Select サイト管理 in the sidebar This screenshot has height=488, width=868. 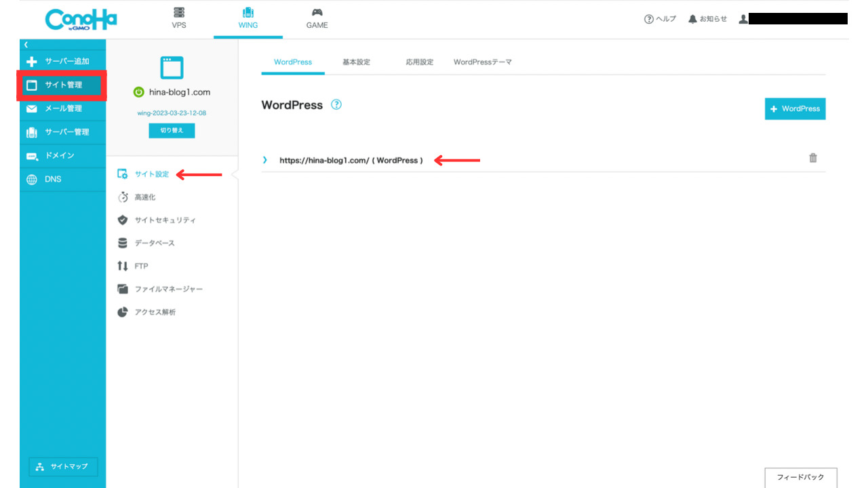click(x=63, y=85)
